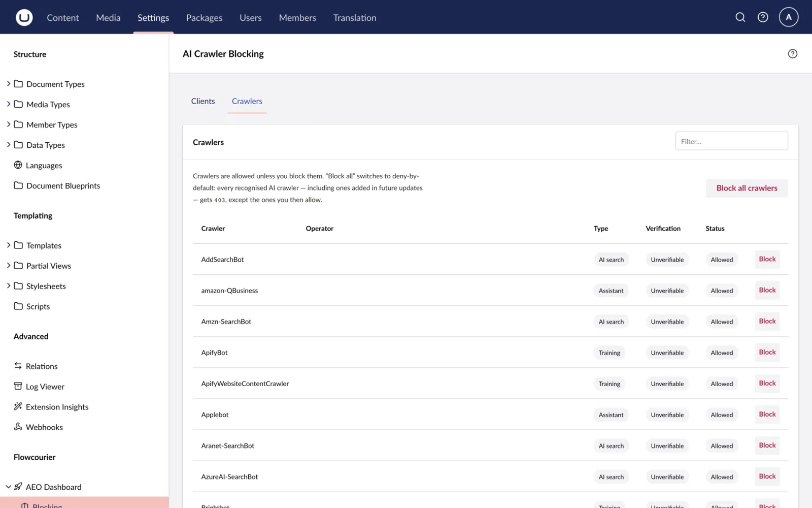812x508 pixels.
Task: Click the Scripts folder icon
Action: click(18, 306)
